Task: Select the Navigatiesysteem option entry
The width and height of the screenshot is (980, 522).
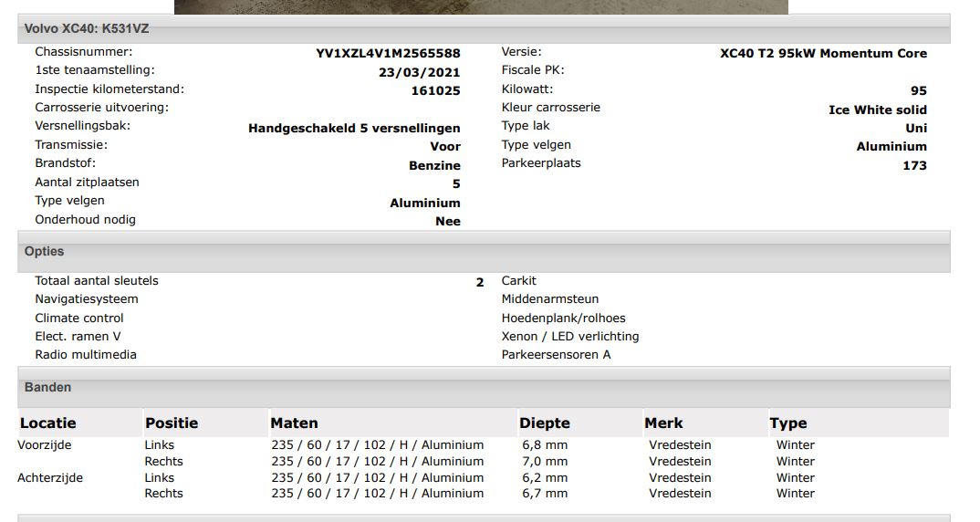Action: click(87, 298)
